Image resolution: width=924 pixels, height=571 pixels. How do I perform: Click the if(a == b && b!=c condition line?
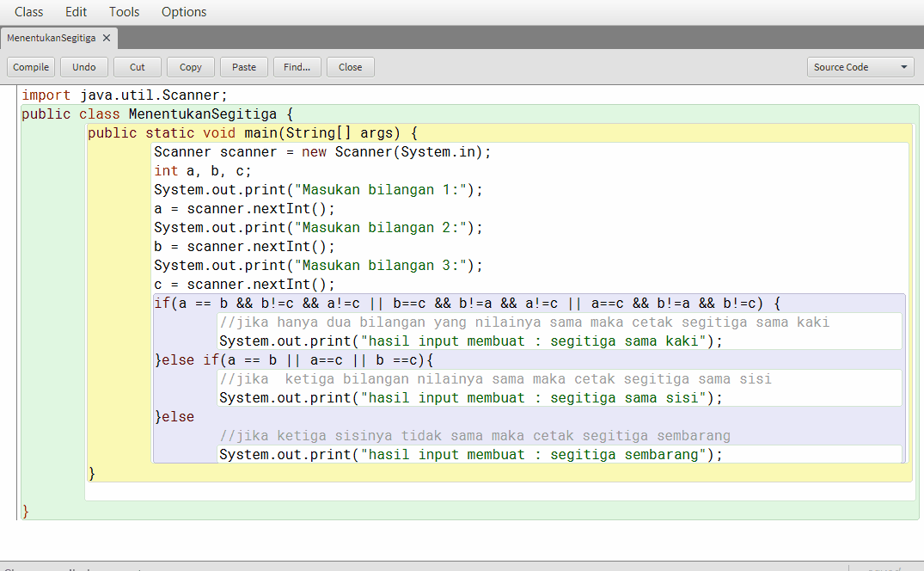pyautogui.click(x=468, y=303)
